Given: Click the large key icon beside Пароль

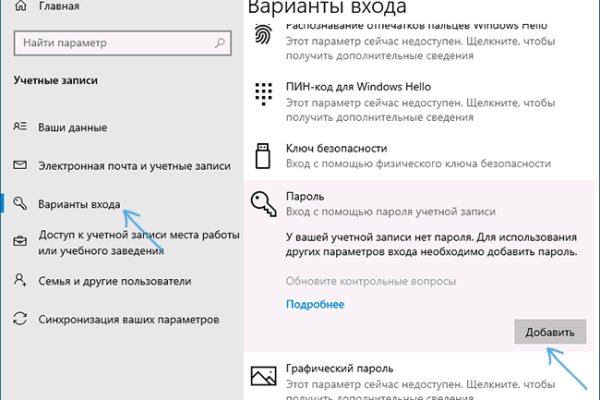Looking at the screenshot, I should pyautogui.click(x=264, y=207).
